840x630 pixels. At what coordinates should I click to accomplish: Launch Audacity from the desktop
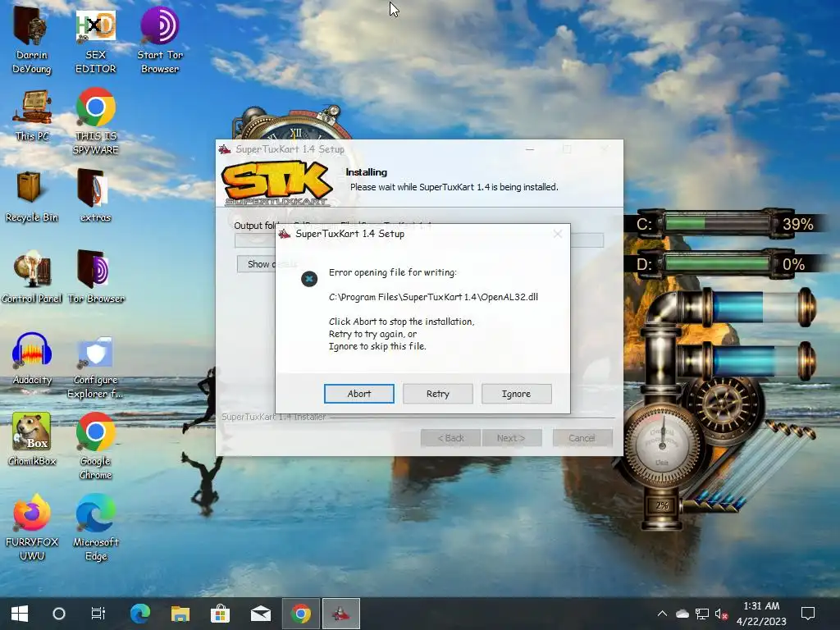32,359
